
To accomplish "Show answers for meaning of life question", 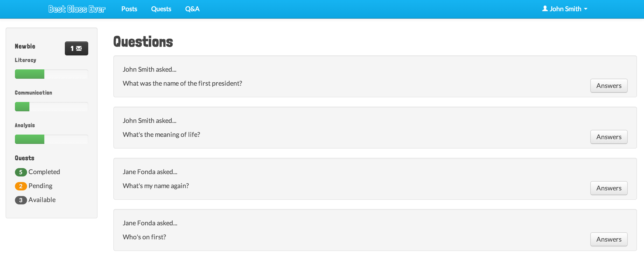I will [609, 137].
